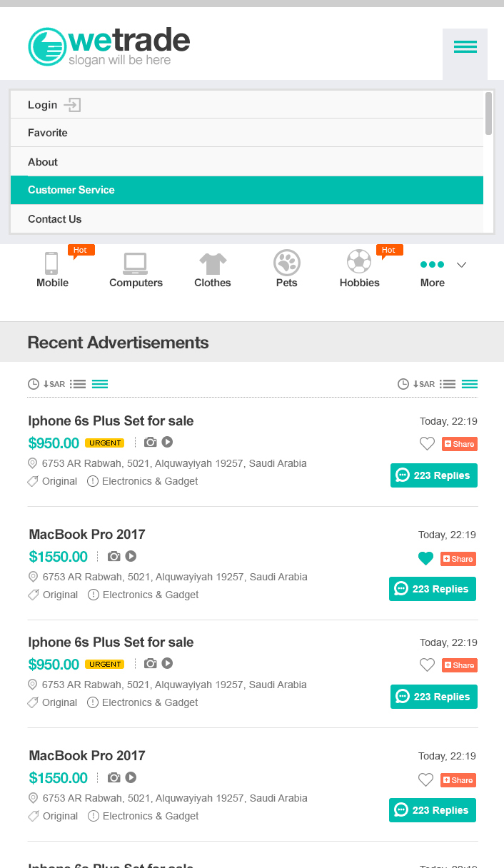The width and height of the screenshot is (504, 868).
Task: Favorite the first Iphone 6s Plus listing
Action: [427, 444]
